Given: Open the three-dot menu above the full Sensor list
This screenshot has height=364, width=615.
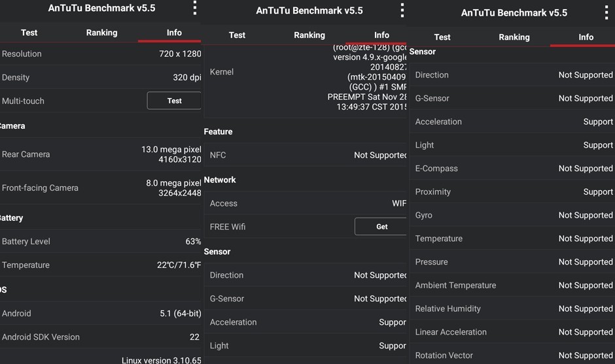Looking at the screenshot, I should (606, 12).
